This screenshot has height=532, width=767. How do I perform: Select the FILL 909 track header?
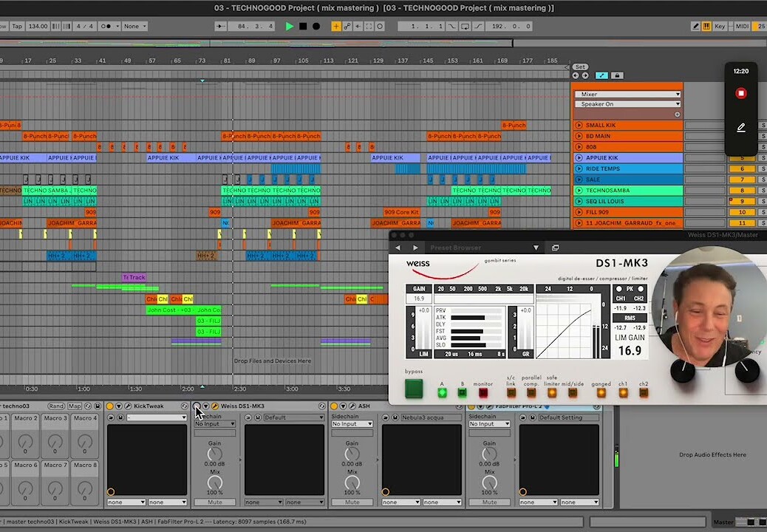[x=628, y=212]
